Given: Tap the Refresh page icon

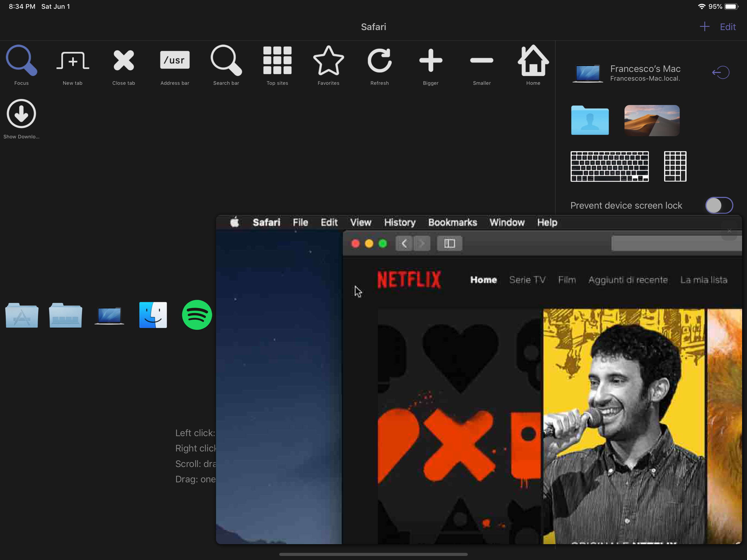Looking at the screenshot, I should (x=380, y=61).
